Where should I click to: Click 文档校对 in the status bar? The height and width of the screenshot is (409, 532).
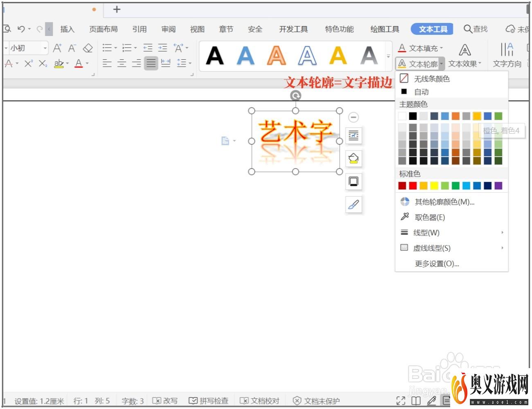tap(259, 401)
